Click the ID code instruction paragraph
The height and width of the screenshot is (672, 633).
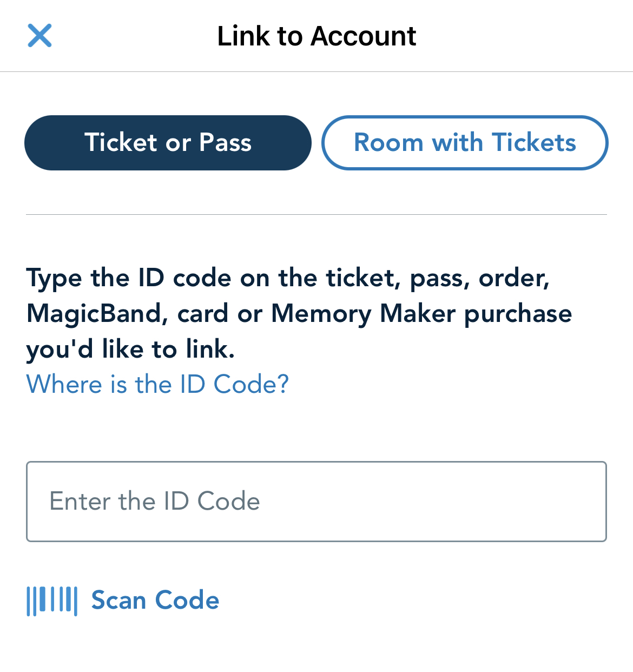tap(299, 314)
